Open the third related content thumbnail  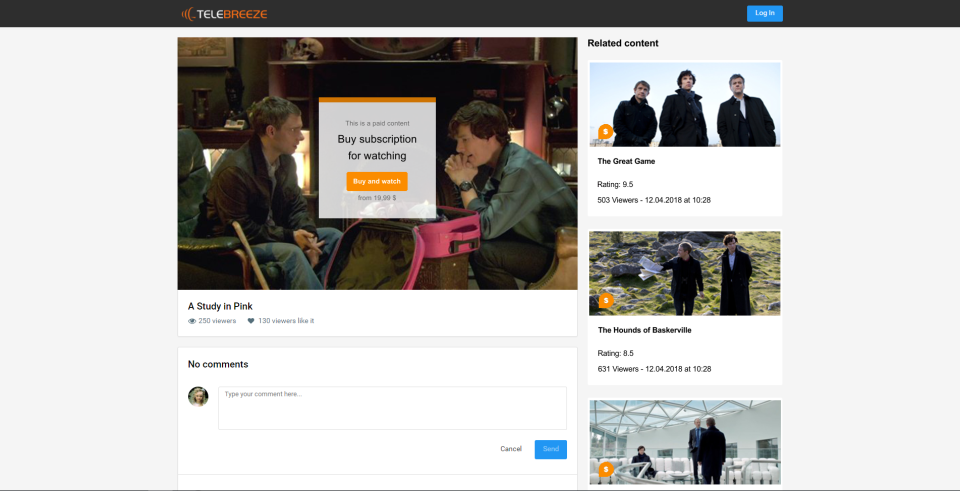(x=684, y=443)
